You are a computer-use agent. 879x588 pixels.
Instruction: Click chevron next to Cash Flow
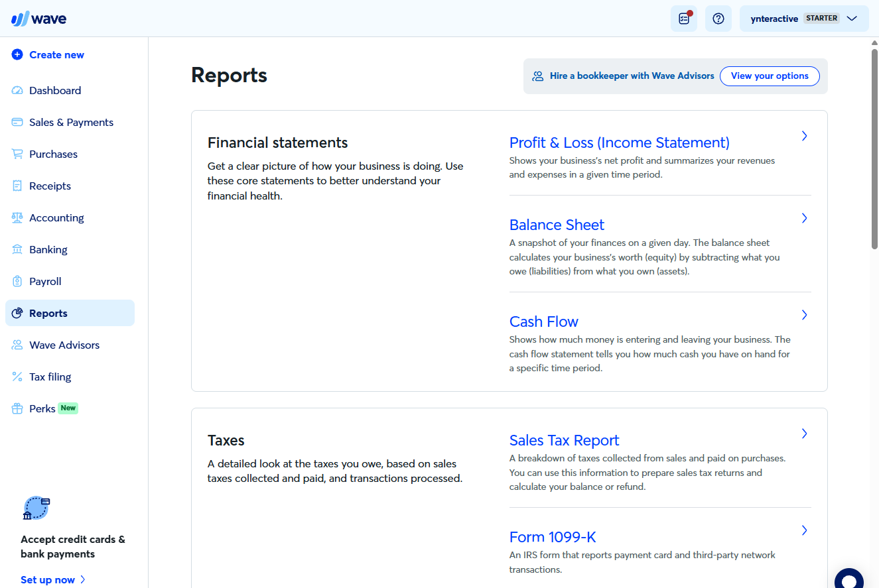(x=804, y=315)
